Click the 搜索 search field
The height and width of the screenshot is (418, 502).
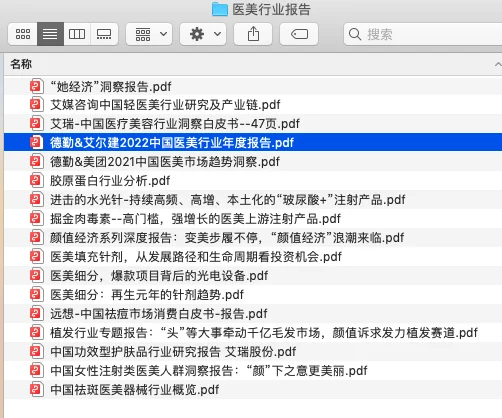coord(423,34)
